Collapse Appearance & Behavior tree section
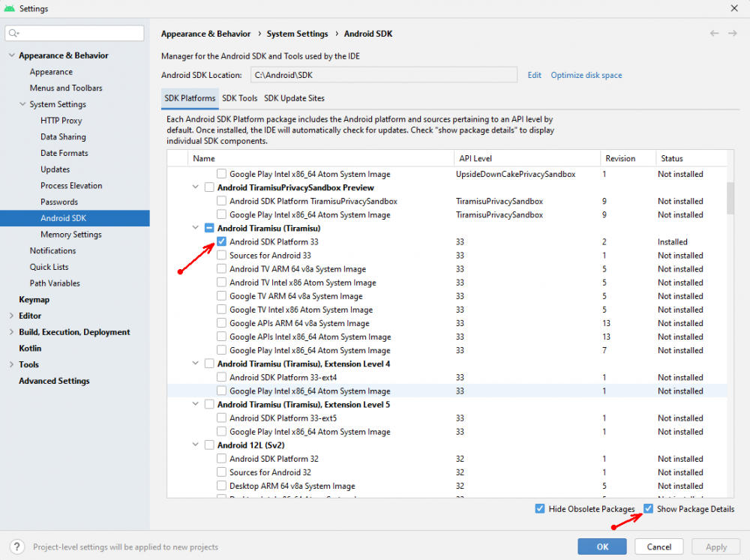This screenshot has height=560, width=750. point(11,55)
